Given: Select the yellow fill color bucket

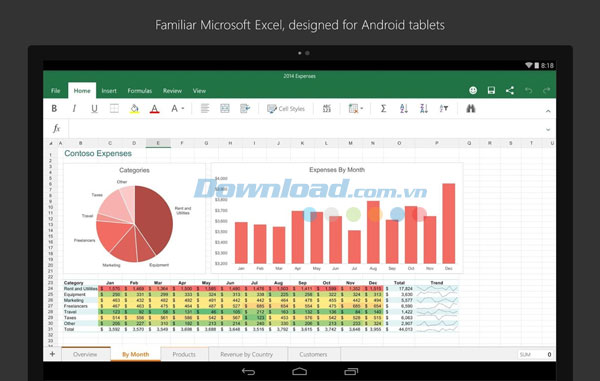Looking at the screenshot, I should pyautogui.click(x=134, y=109).
